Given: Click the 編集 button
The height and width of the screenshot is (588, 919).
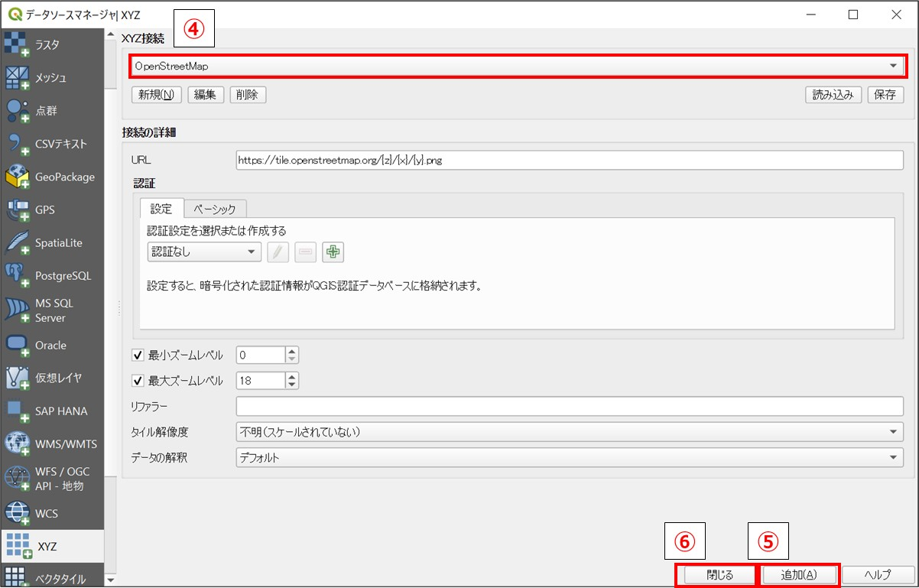Looking at the screenshot, I should click(x=206, y=95).
